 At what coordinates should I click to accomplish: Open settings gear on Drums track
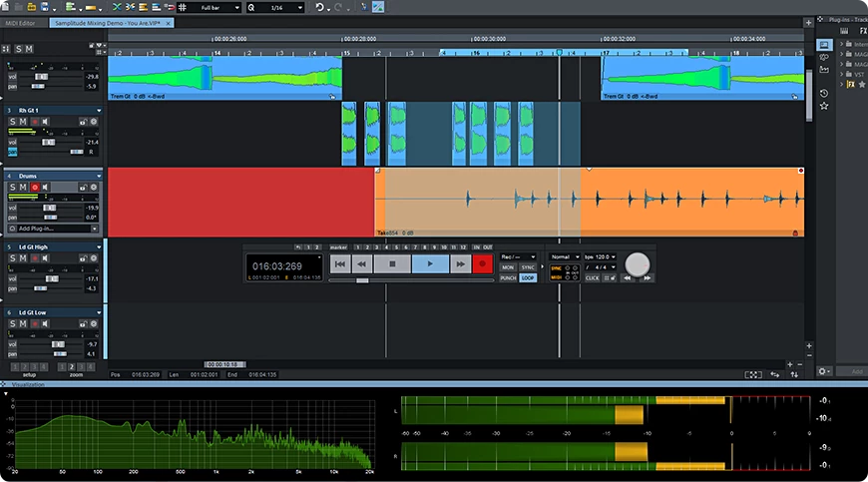tap(93, 187)
